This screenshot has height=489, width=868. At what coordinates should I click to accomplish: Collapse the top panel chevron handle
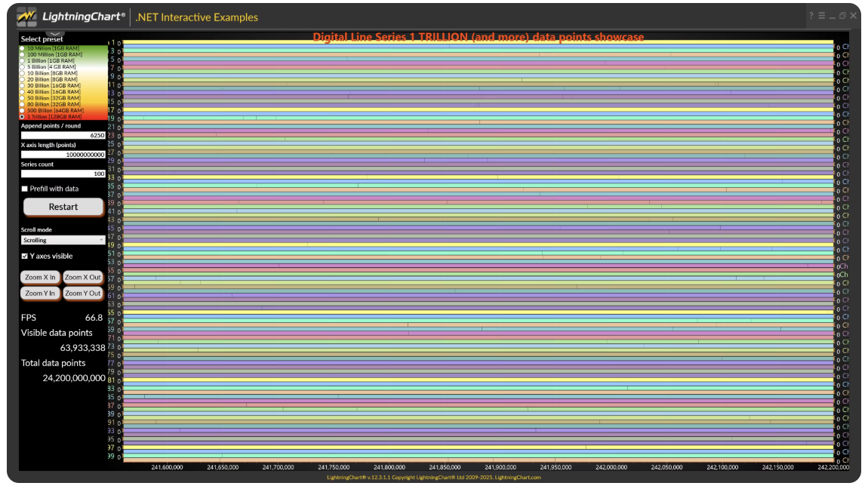pyautogui.click(x=54, y=34)
